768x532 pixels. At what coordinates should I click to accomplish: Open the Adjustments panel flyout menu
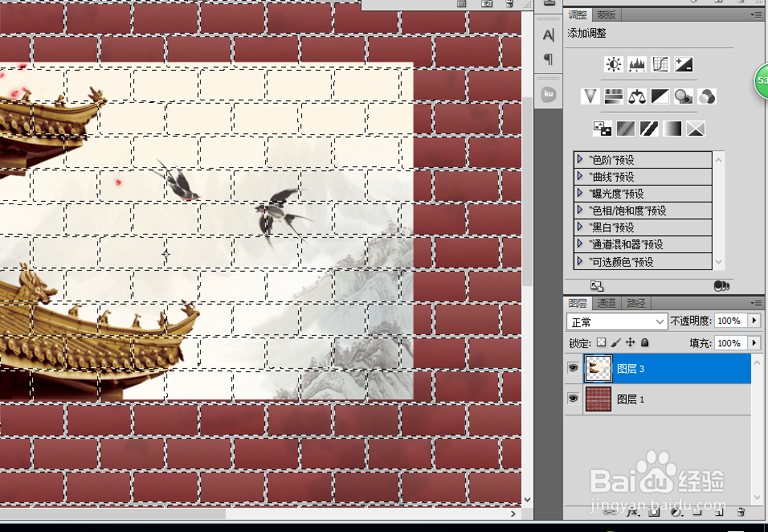[756, 15]
